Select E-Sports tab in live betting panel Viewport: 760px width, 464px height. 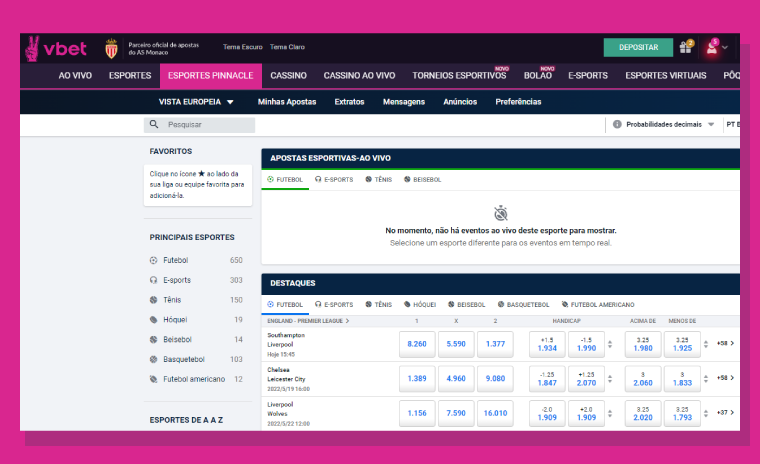pyautogui.click(x=334, y=179)
